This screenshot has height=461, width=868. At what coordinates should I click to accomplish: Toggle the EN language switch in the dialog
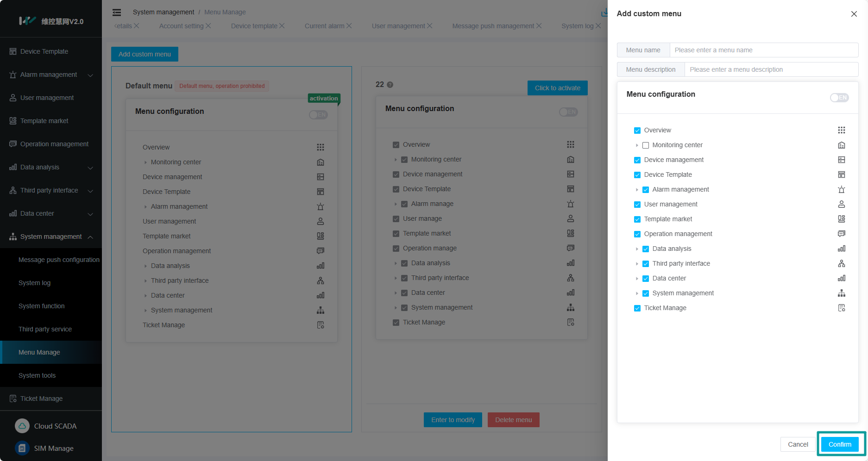point(839,98)
